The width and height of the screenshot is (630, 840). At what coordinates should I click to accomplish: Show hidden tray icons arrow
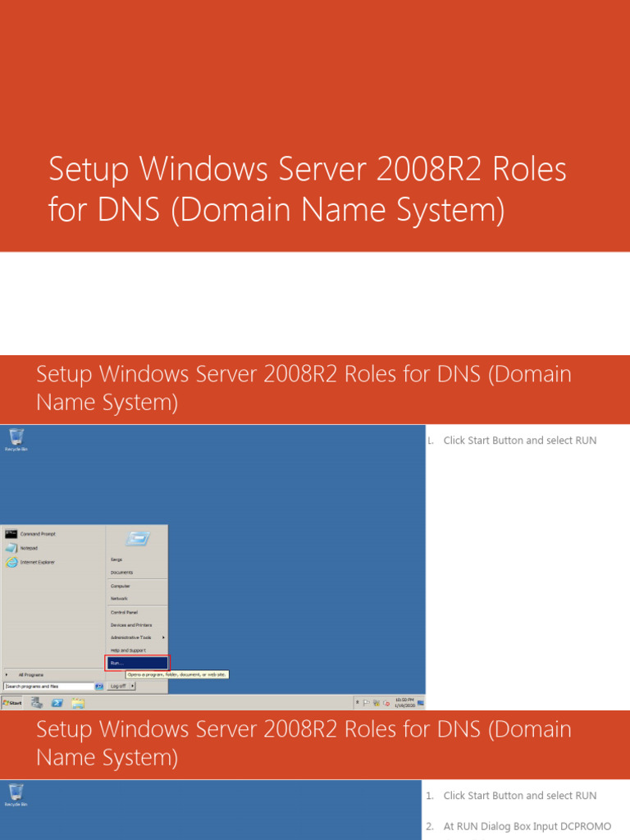[358, 702]
